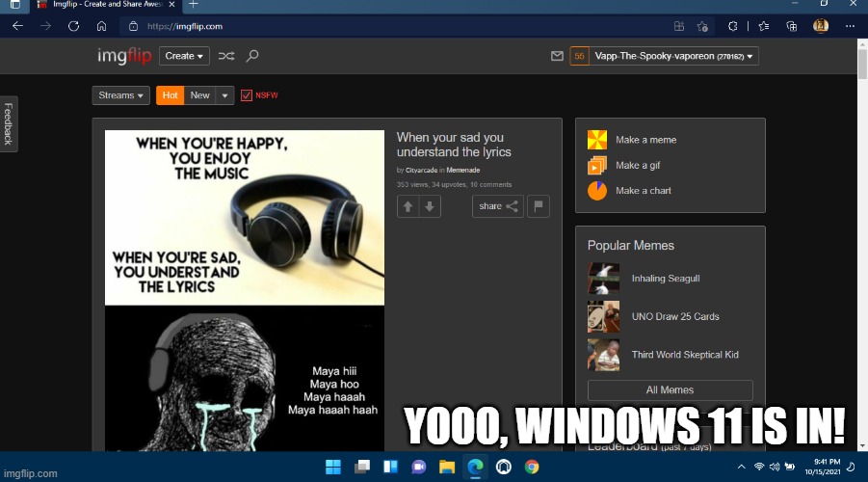Open the browser Favorites list icon
Viewport: 868px width, 482px height.
pyautogui.click(x=764, y=26)
